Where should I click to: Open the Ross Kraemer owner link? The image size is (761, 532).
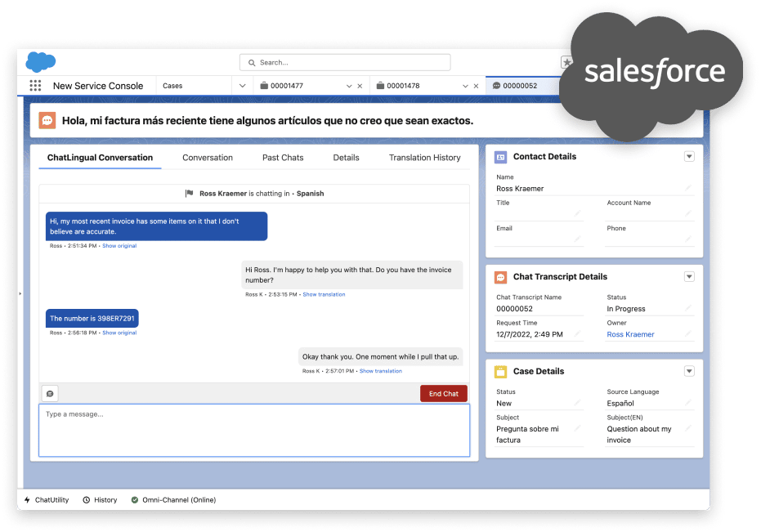(630, 334)
